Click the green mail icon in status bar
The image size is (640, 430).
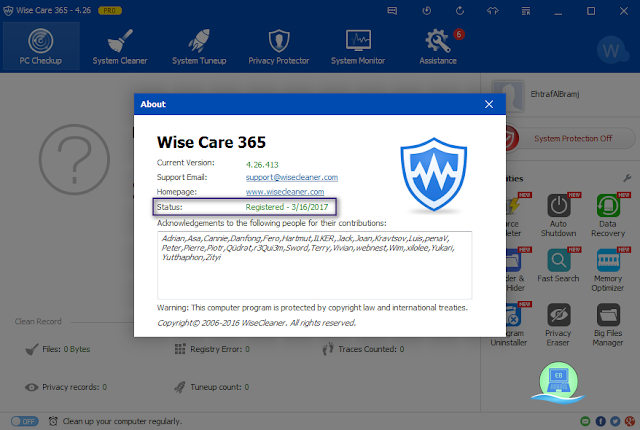click(585, 421)
